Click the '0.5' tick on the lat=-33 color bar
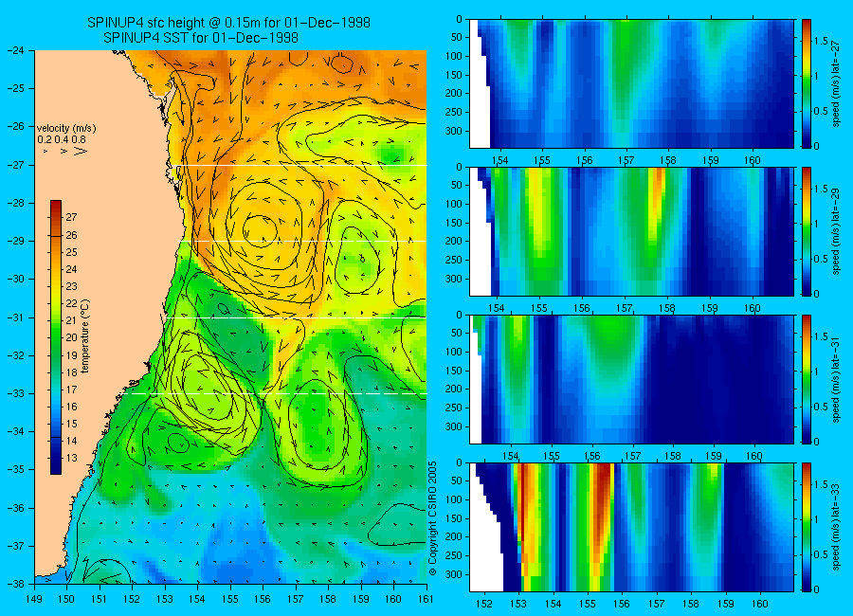 (x=821, y=554)
